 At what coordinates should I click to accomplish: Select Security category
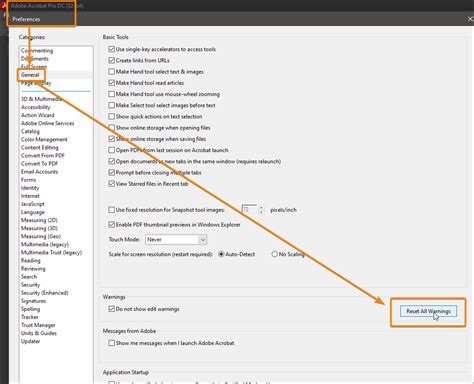tap(30, 285)
